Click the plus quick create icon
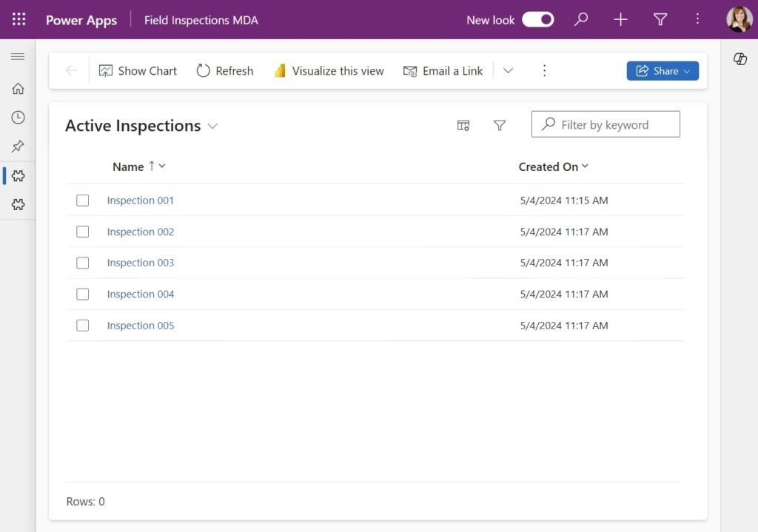 [x=621, y=19]
